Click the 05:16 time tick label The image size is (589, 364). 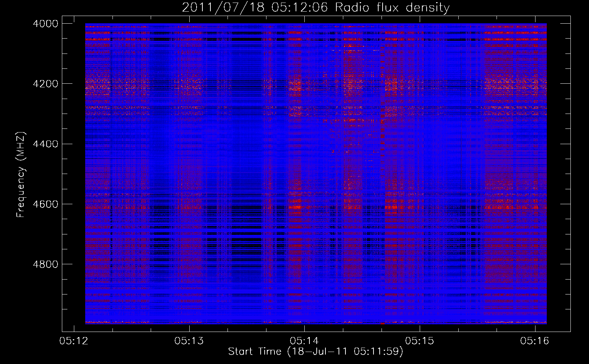tap(535, 341)
